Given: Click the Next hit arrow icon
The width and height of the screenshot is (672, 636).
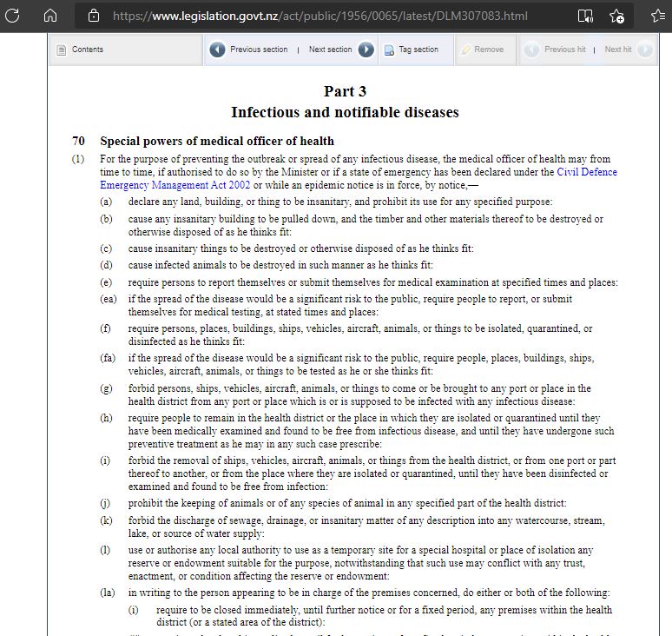Looking at the screenshot, I should tap(645, 50).
